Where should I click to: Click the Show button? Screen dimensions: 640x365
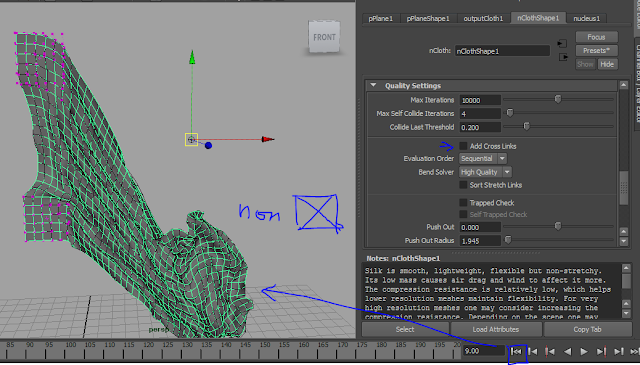coord(585,64)
